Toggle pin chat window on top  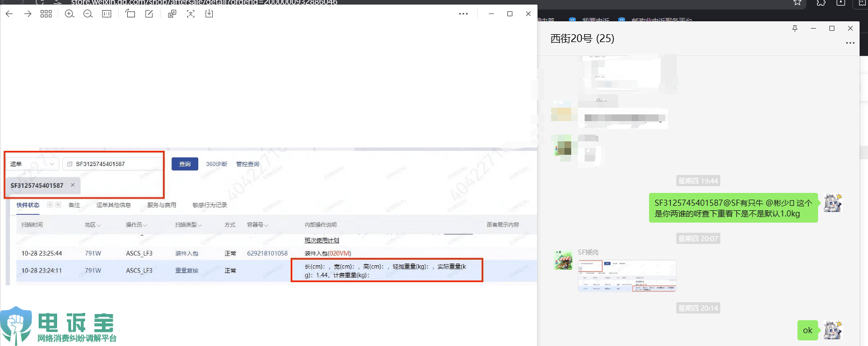795,28
